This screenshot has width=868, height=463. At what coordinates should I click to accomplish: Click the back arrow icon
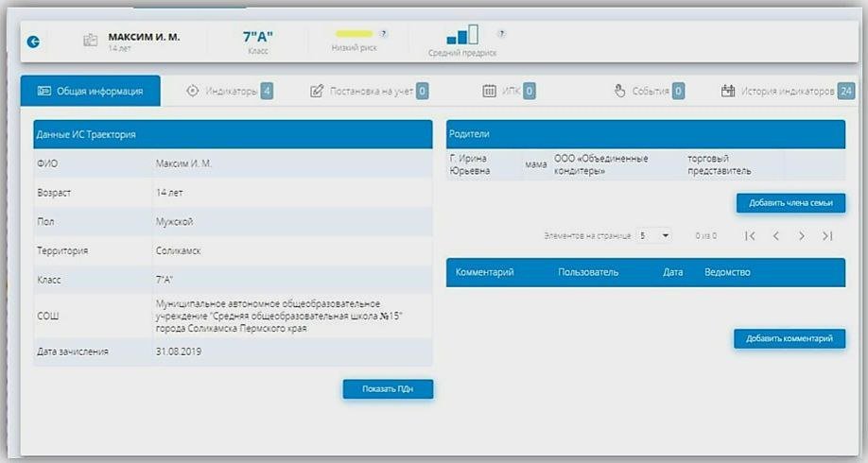(34, 42)
